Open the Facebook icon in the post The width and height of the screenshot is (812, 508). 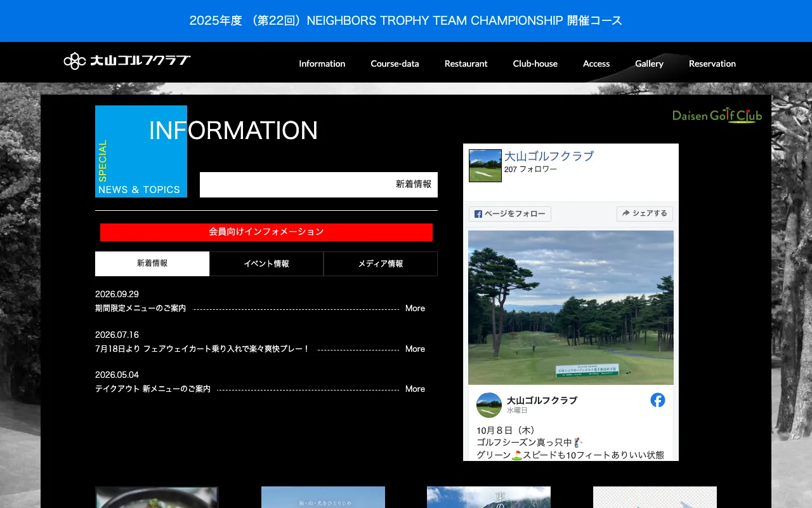(658, 400)
